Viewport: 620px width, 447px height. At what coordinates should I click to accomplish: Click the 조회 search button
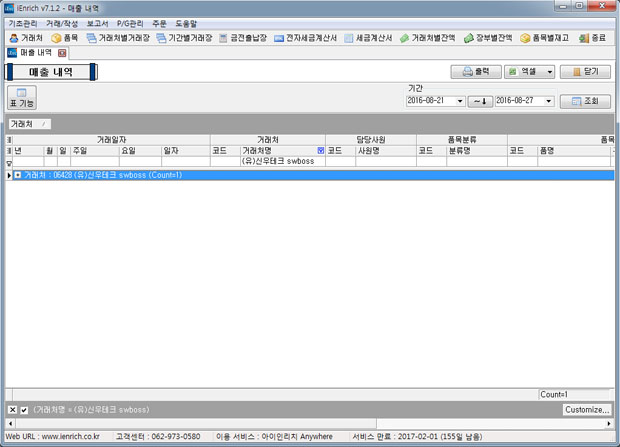tap(585, 101)
